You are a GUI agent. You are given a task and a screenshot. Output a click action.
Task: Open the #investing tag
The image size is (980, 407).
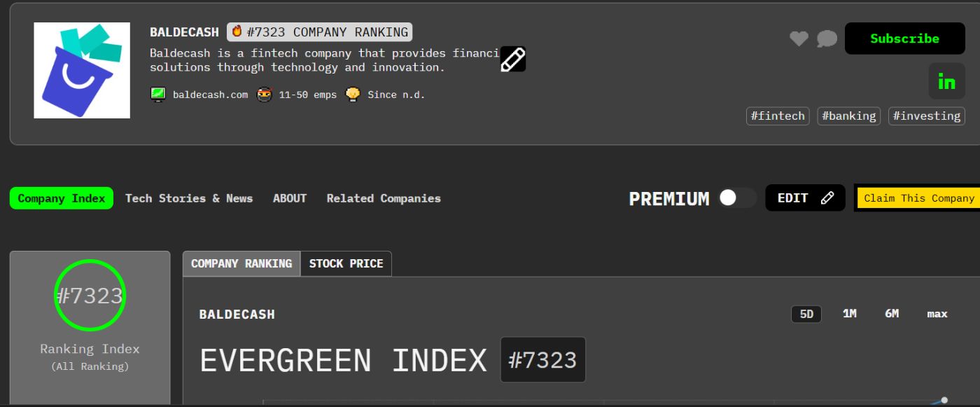[927, 116]
